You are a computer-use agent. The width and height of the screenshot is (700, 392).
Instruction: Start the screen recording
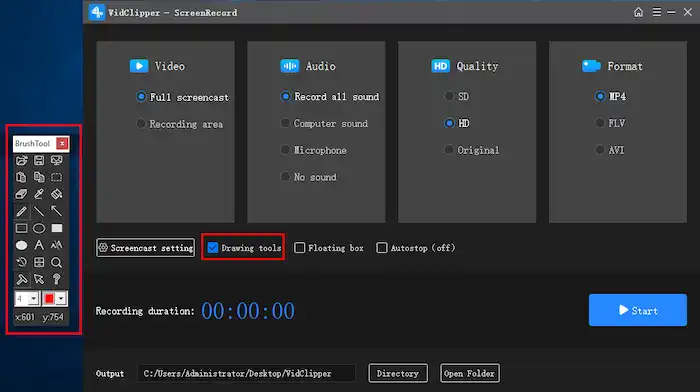[x=638, y=310]
